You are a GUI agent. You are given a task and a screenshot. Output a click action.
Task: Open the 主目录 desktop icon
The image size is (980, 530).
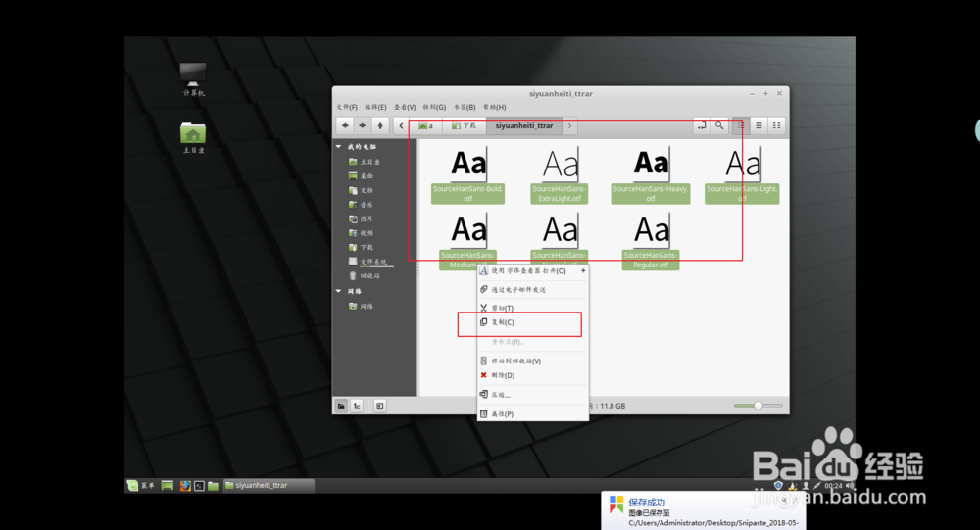pyautogui.click(x=193, y=137)
